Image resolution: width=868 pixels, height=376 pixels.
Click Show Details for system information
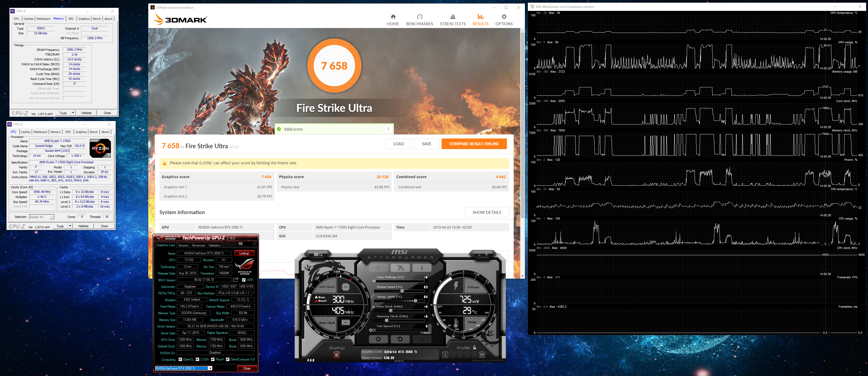(487, 212)
